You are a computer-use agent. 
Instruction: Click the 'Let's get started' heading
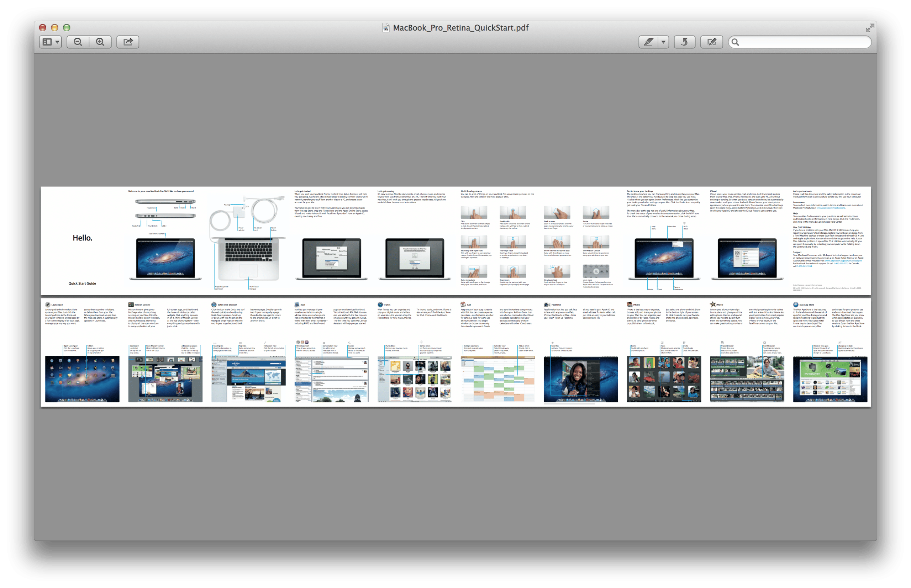302,191
